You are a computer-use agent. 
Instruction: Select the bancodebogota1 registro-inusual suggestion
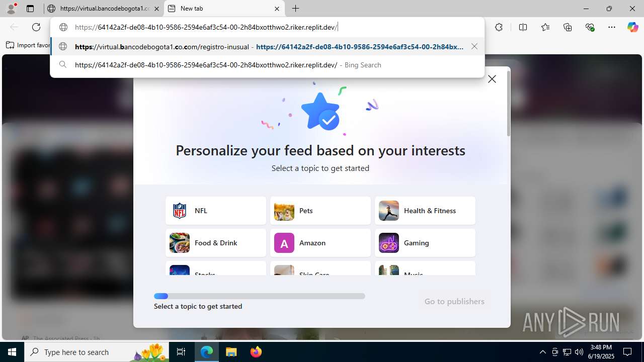[x=267, y=46]
